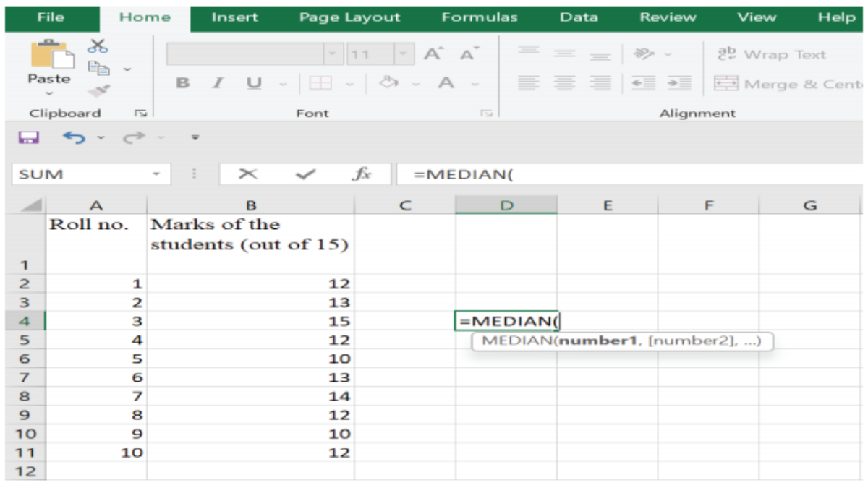Cancel the formula entry with the X icon
The height and width of the screenshot is (488, 868).
(x=248, y=174)
